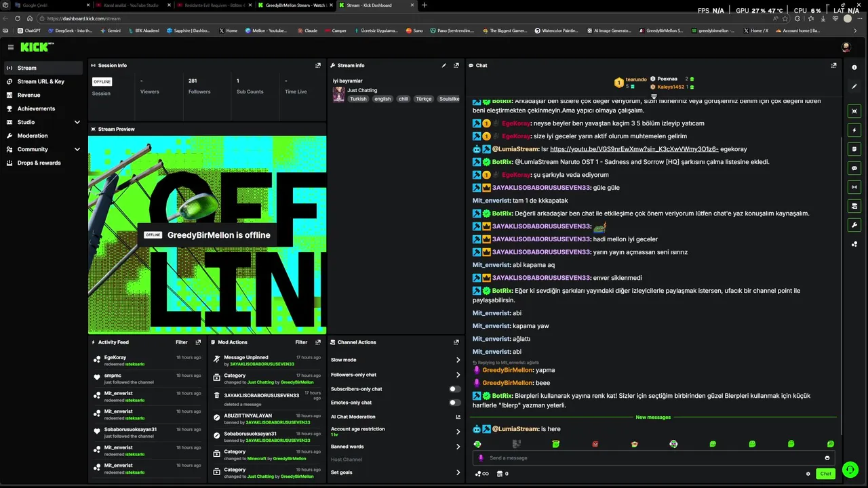This screenshot has width=868, height=488.
Task: Click the broadcast signal icon in right sidebar
Action: (854, 187)
